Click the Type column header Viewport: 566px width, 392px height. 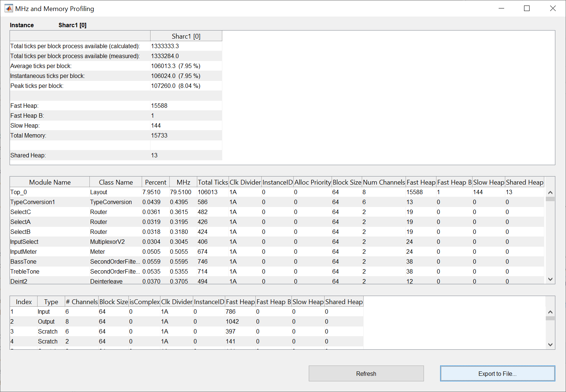pyautogui.click(x=51, y=302)
